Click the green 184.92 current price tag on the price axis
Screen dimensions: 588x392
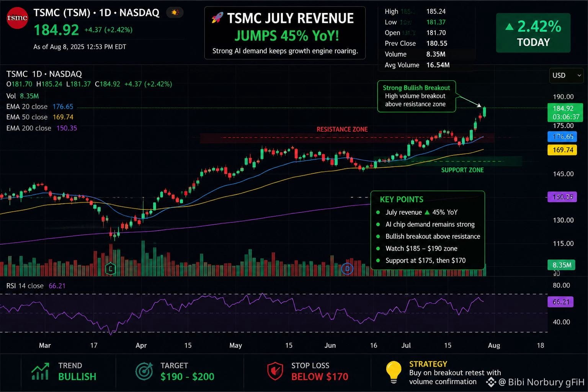tap(565, 113)
